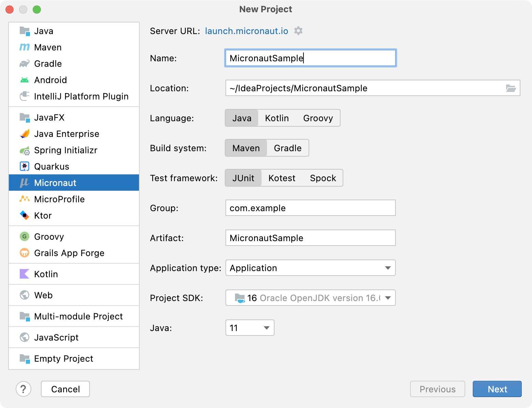Click the JavaFX folder icon

(x=25, y=117)
